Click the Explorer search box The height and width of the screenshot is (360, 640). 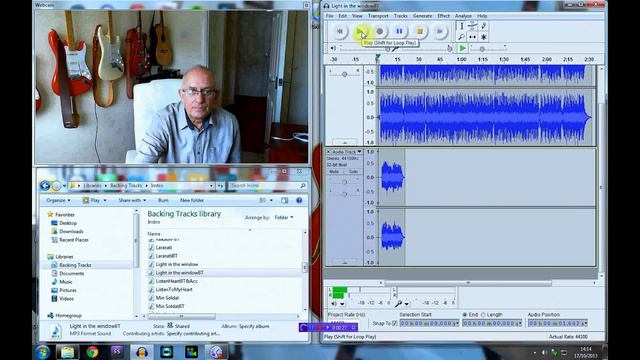(267, 186)
